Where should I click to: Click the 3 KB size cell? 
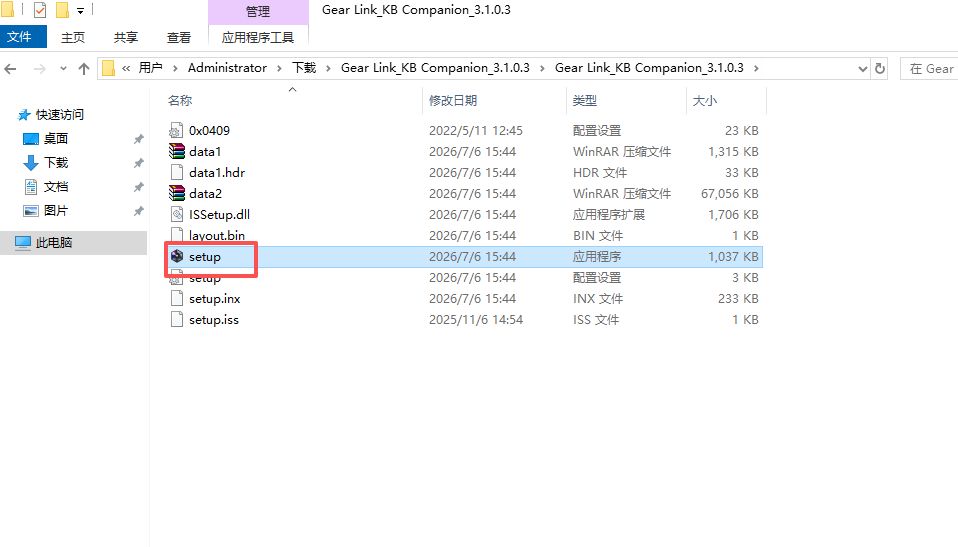pos(745,277)
